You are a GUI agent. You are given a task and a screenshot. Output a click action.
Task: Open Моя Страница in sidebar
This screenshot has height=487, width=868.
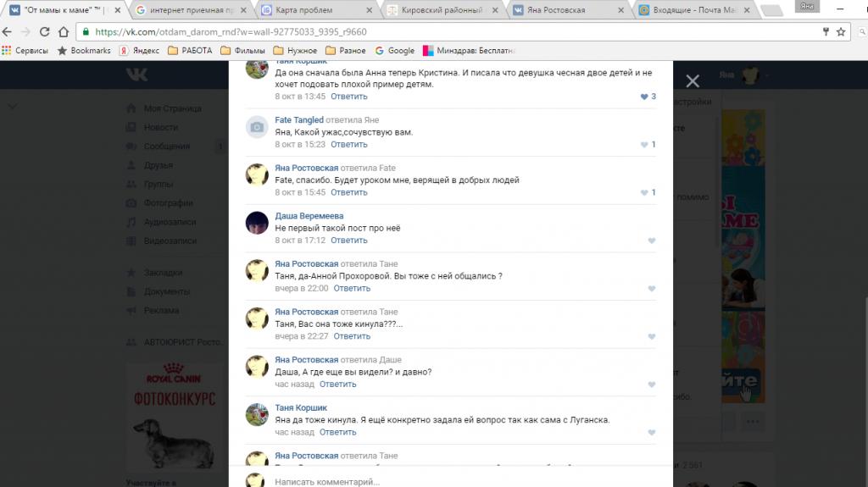coord(164,108)
